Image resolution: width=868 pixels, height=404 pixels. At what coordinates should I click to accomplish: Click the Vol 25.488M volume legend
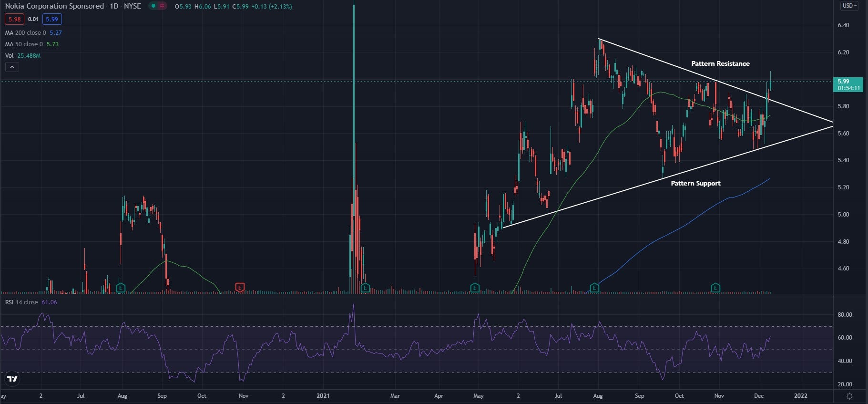(22, 56)
